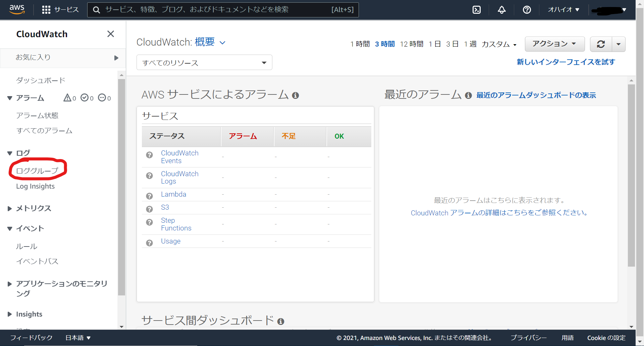The width and height of the screenshot is (644, 346).
Task: Click the main content vertical scrollbar
Action: (x=631, y=175)
